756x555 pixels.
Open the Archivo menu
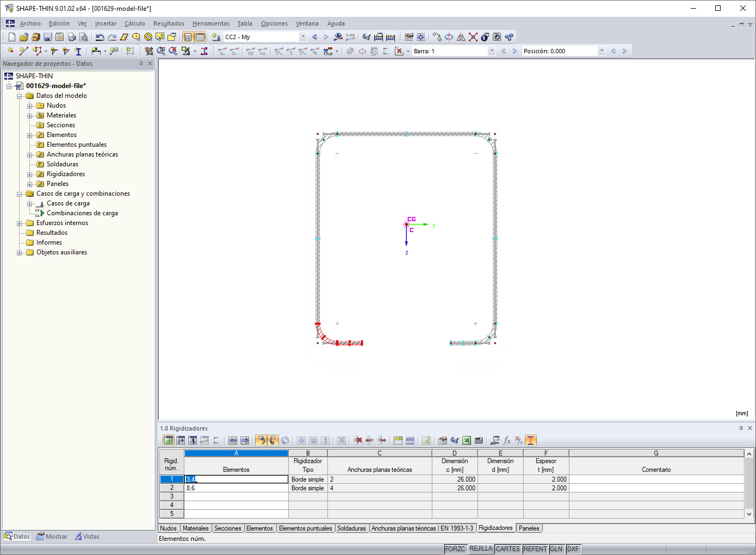(30, 23)
